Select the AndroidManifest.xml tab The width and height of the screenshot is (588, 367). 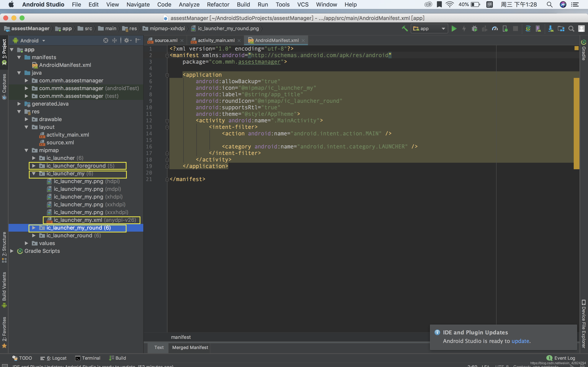(x=276, y=40)
